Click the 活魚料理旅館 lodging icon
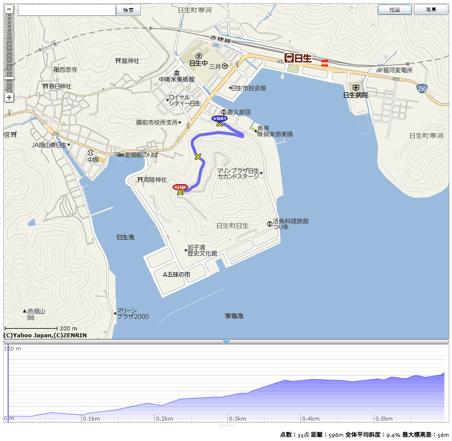This screenshot has width=452, height=441. point(269,224)
